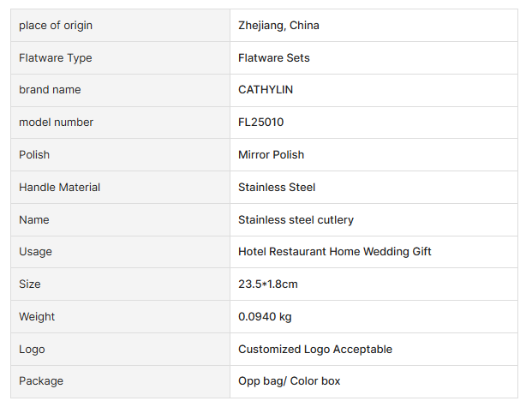Click the 'Flatware Sets' value cell
532x413 pixels.
(x=274, y=58)
